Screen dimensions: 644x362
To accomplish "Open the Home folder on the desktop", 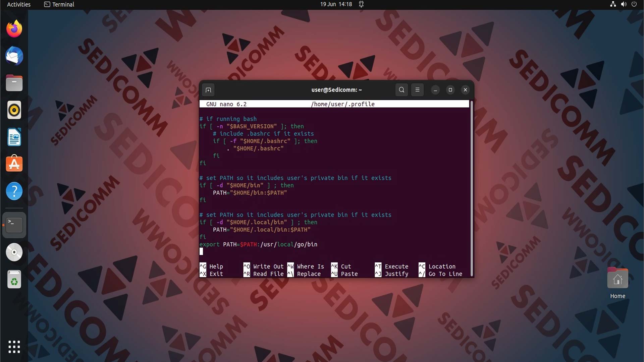I will point(618,283).
